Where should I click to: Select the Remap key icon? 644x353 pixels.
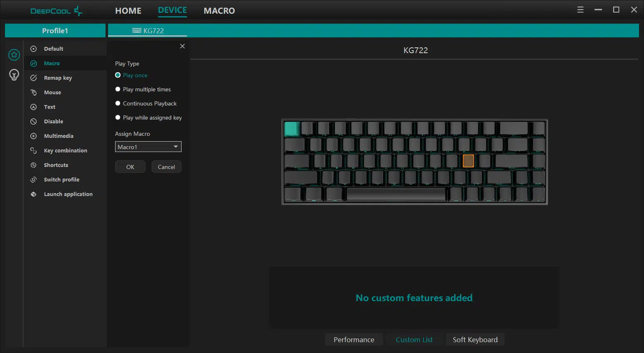pyautogui.click(x=34, y=78)
